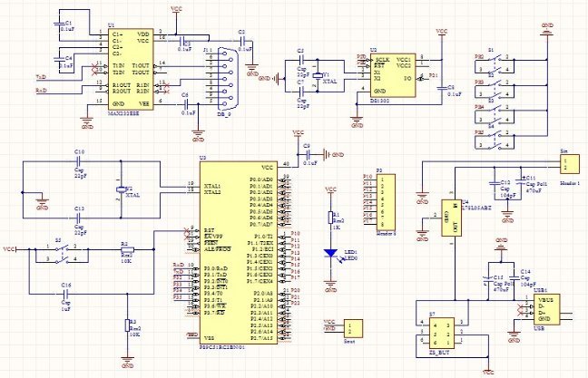This screenshot has width=588, height=378.
Task: Select the P2 Header 8 connector
Action: pos(385,202)
